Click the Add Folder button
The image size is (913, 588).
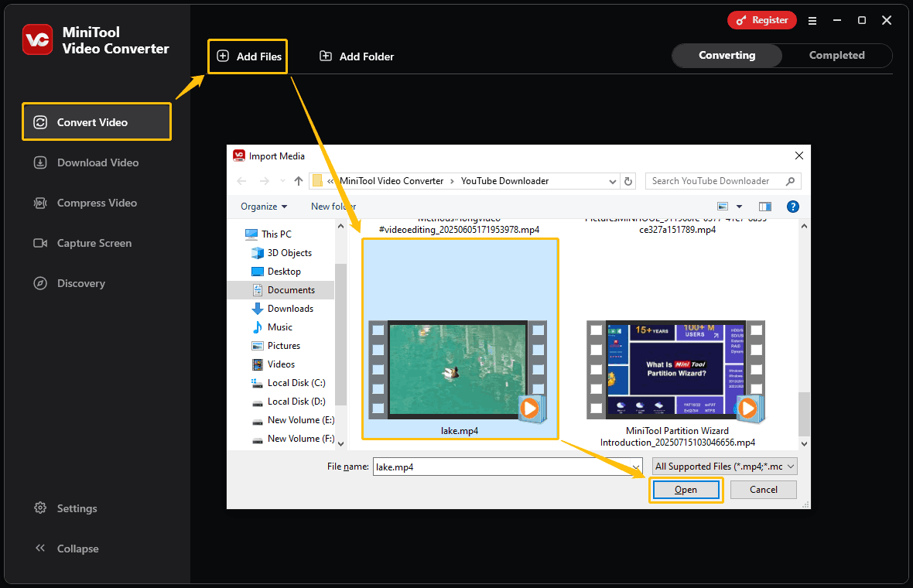point(357,56)
